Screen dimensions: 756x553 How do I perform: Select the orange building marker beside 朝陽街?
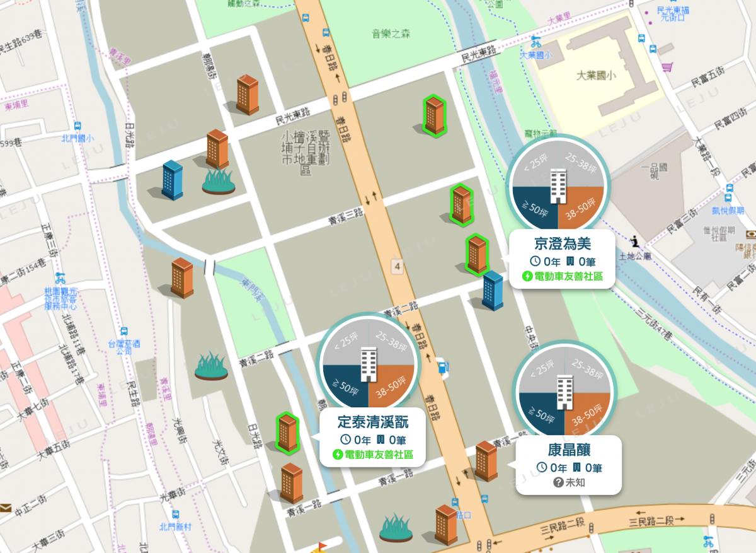click(248, 95)
